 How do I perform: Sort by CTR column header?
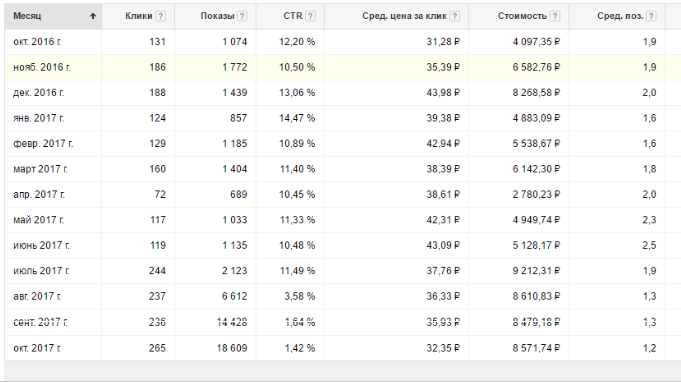coord(292,16)
